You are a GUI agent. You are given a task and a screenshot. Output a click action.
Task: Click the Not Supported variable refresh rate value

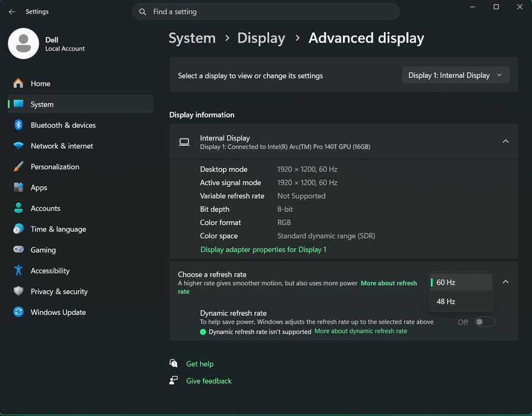[x=301, y=196]
